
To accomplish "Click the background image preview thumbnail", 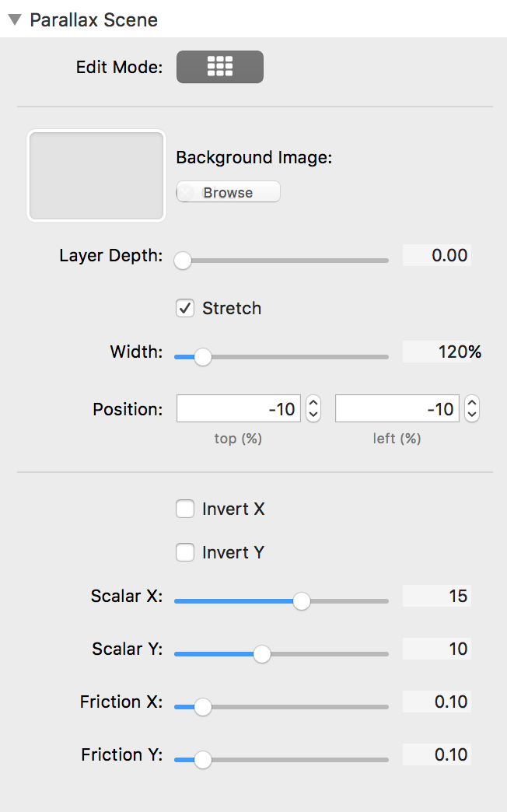I will [96, 176].
